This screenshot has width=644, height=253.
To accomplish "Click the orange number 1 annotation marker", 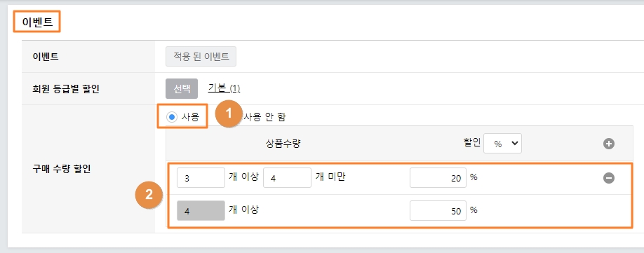I will coord(229,114).
